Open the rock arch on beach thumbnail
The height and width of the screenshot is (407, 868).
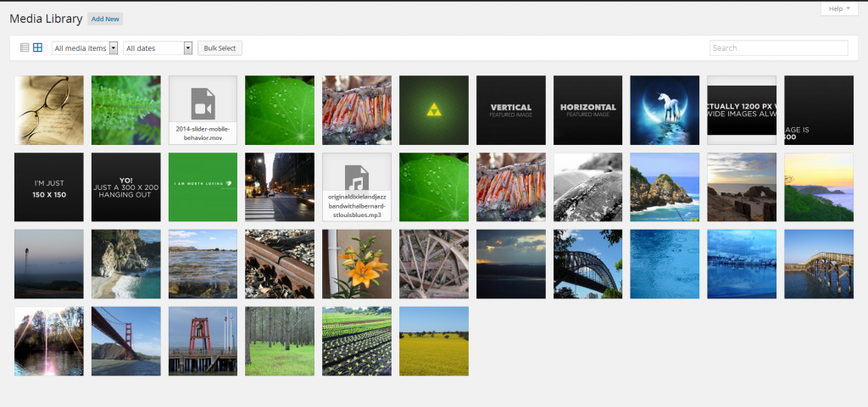742,187
